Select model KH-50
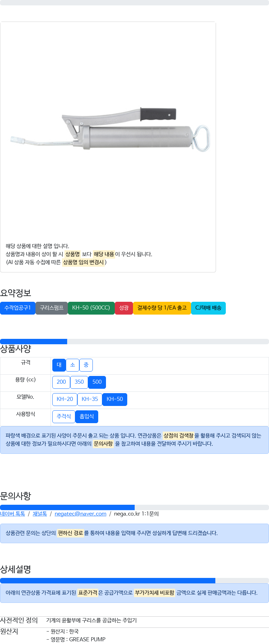 pyautogui.click(x=115, y=400)
